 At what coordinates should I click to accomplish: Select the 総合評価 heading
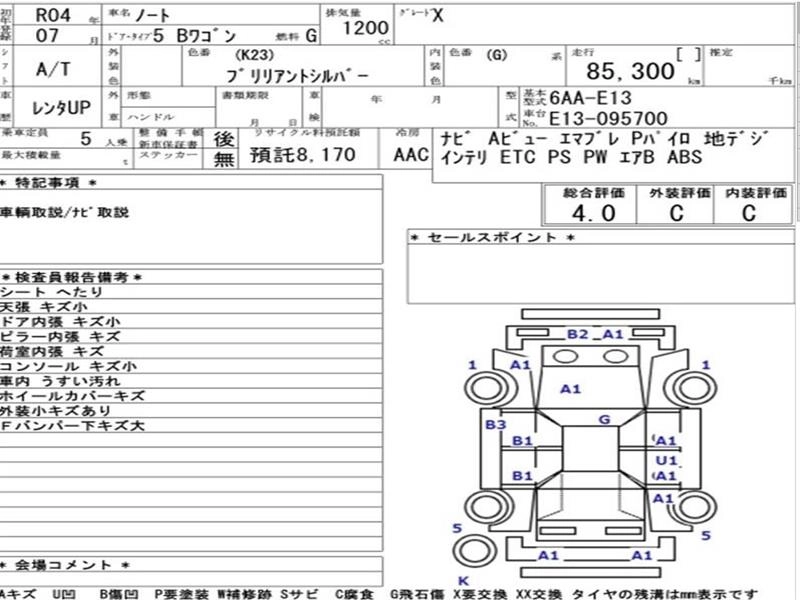point(594,193)
